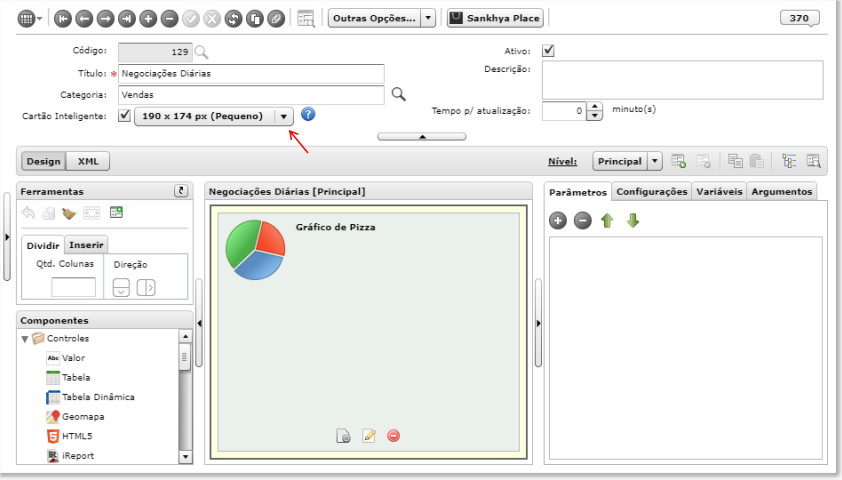842x480 pixels.
Task: Collapse the left tools panel splitter arrow
Action: (199, 323)
